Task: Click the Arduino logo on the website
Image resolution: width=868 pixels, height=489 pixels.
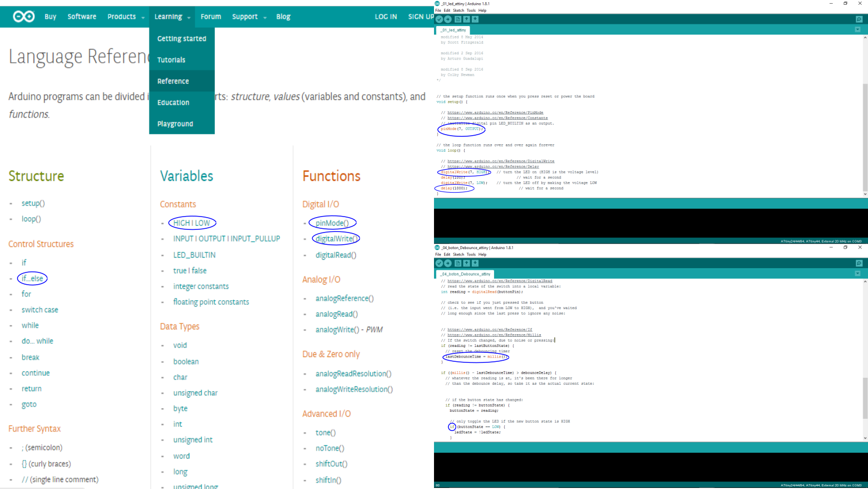Action: point(24,16)
